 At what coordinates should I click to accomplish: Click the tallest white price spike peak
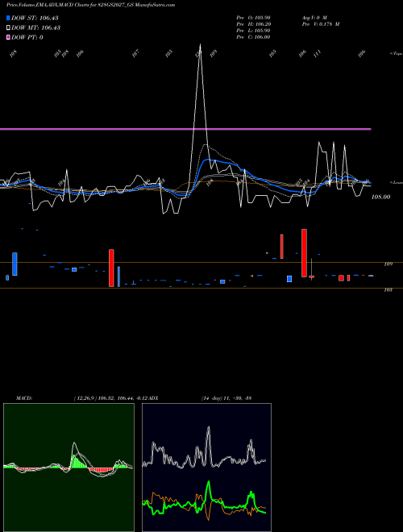(200, 45)
